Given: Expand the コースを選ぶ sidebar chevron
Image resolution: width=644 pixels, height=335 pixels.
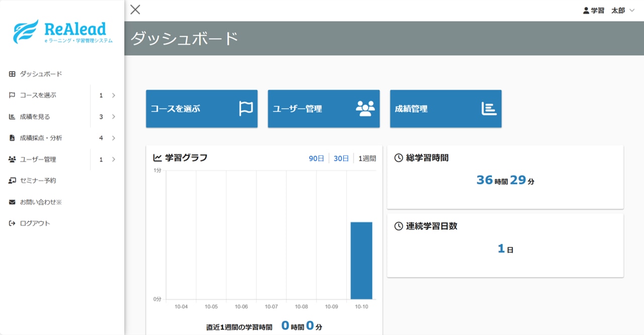Looking at the screenshot, I should tap(114, 95).
